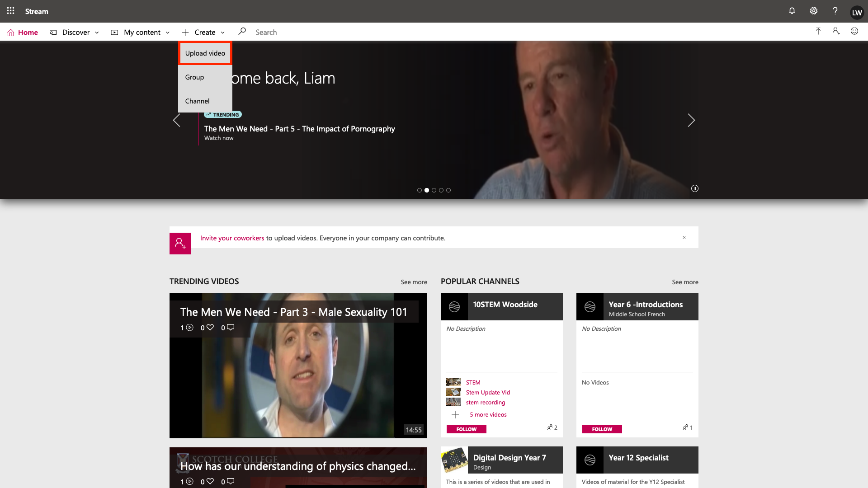Open the STEM video link
Image resolution: width=868 pixels, height=488 pixels.
(x=473, y=382)
